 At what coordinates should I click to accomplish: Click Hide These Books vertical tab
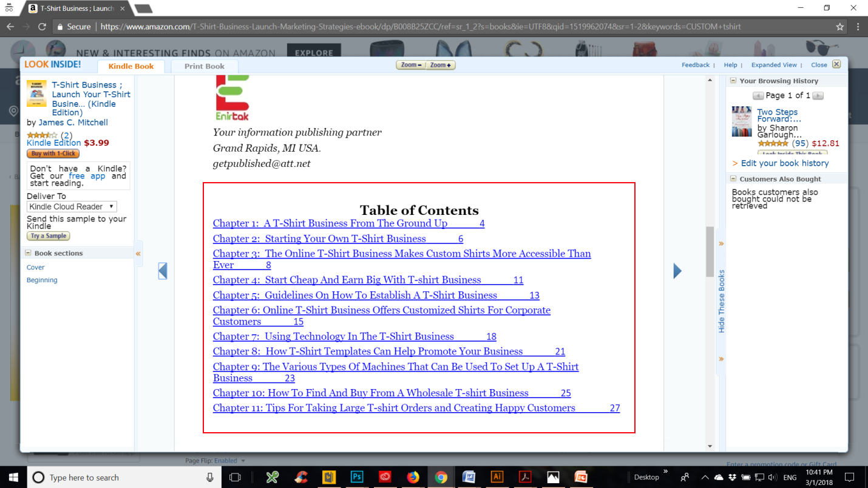[x=722, y=301]
